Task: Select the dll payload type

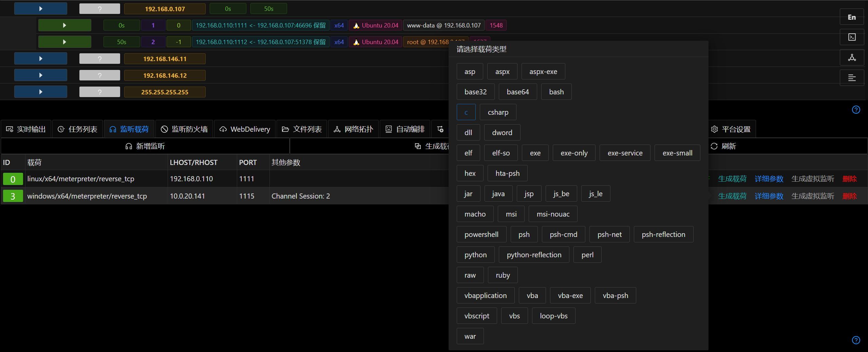Action: tap(468, 132)
